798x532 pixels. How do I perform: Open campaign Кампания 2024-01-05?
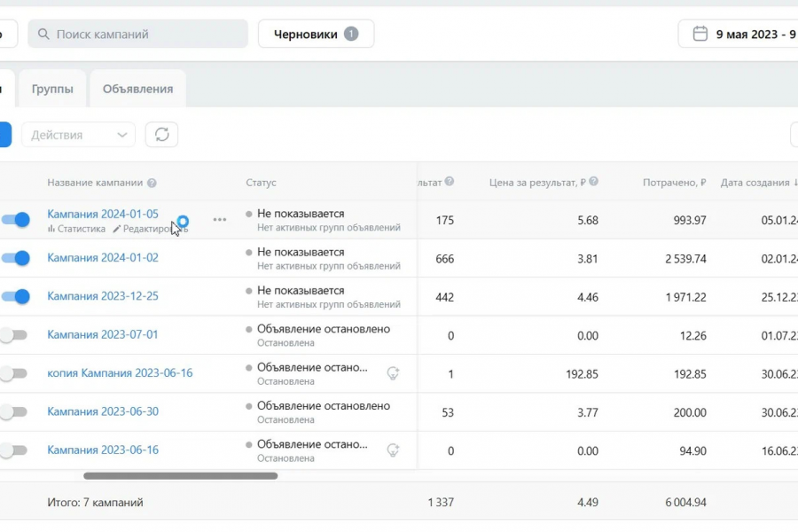(103, 214)
